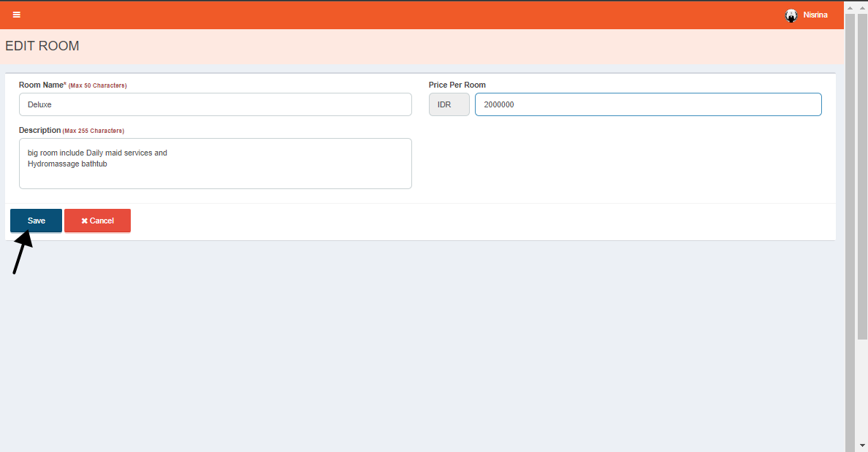The width and height of the screenshot is (868, 452).
Task: Click the IDR currency prefix box
Action: [x=449, y=104]
